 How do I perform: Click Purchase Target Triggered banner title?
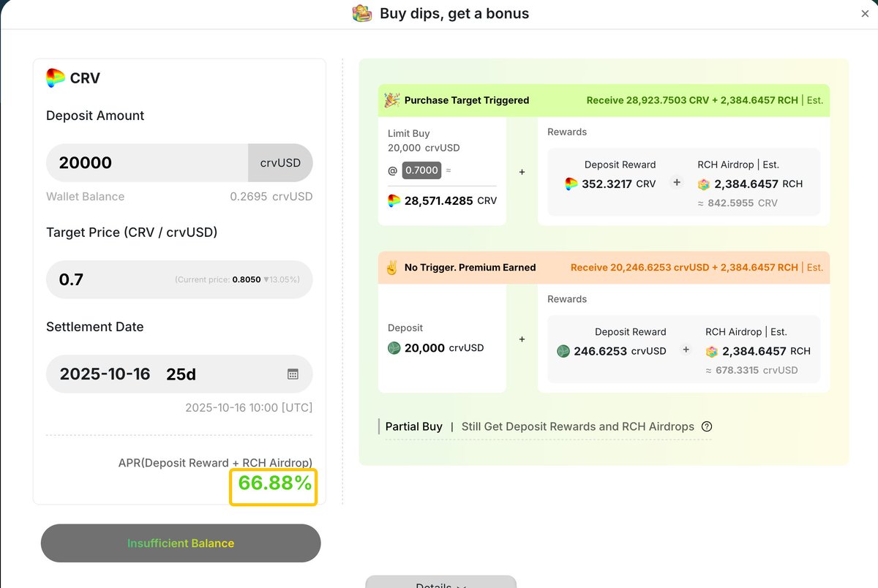click(467, 100)
